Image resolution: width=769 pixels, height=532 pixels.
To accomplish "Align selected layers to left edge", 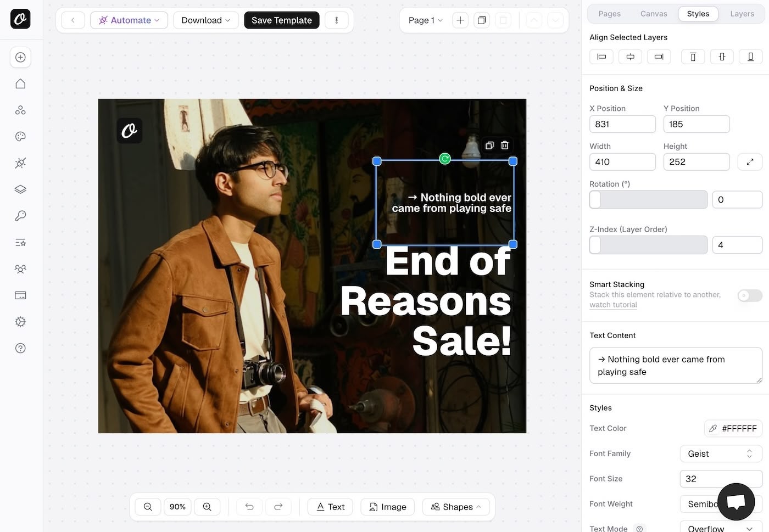I will click(601, 57).
